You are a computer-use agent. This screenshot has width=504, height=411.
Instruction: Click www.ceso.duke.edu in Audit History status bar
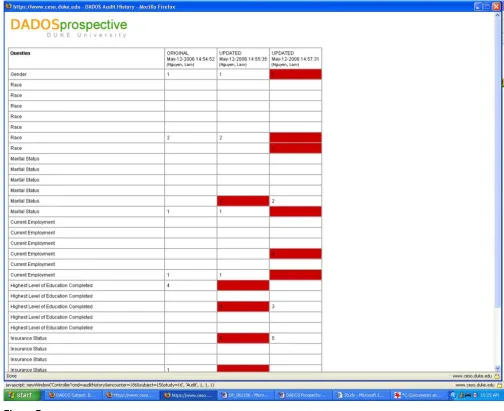click(472, 376)
